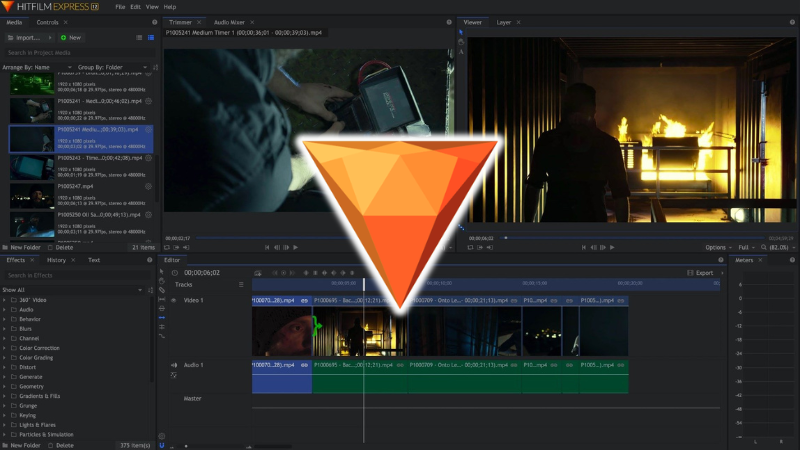
Task: Click the 00;00;06;02 timecode in Editor
Action: pyautogui.click(x=202, y=273)
